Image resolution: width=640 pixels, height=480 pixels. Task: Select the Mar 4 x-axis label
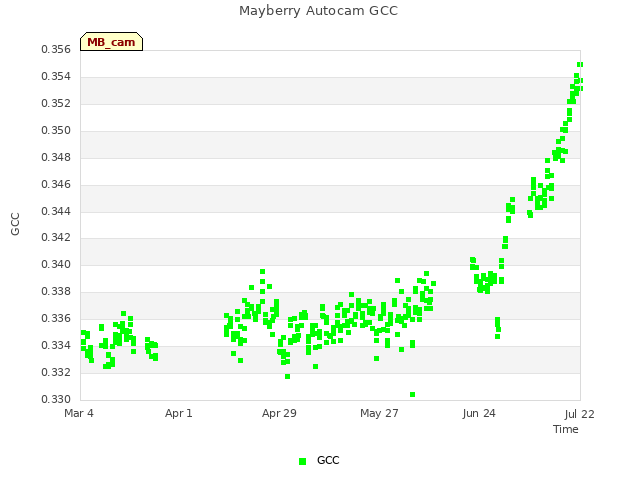click(79, 413)
